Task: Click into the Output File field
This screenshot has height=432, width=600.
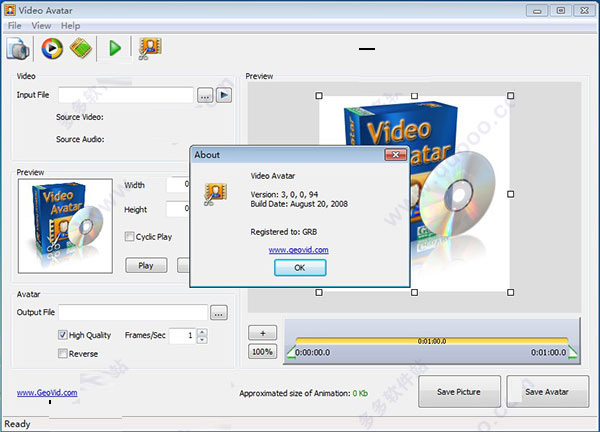Action: point(133,312)
